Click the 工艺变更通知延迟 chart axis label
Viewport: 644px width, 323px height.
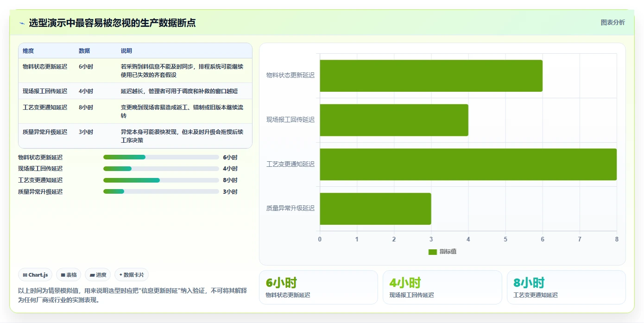click(290, 165)
